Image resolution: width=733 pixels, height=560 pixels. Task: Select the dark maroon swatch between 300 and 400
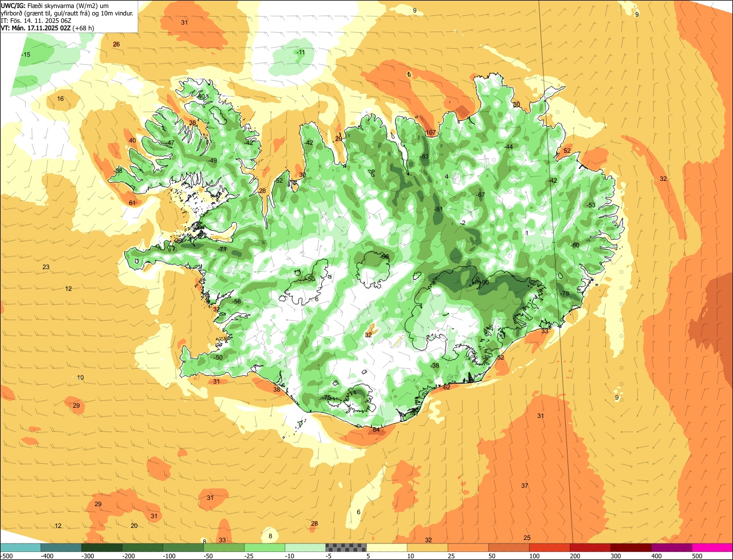(x=630, y=547)
